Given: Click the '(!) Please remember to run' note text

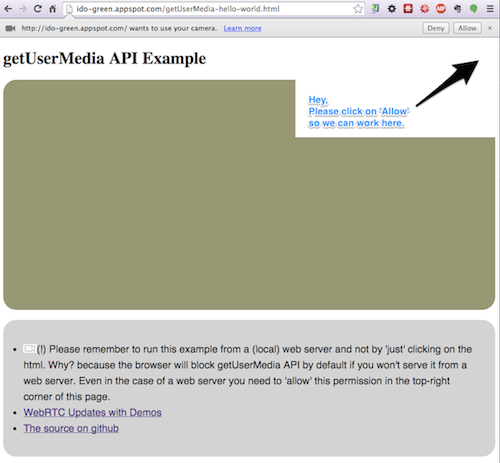Looking at the screenshot, I should click(247, 373).
